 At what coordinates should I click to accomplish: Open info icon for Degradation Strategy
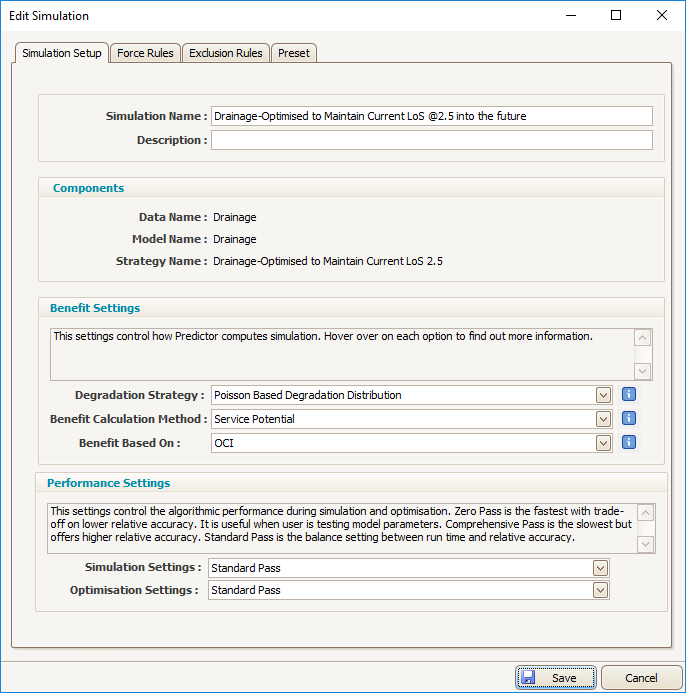[629, 394]
